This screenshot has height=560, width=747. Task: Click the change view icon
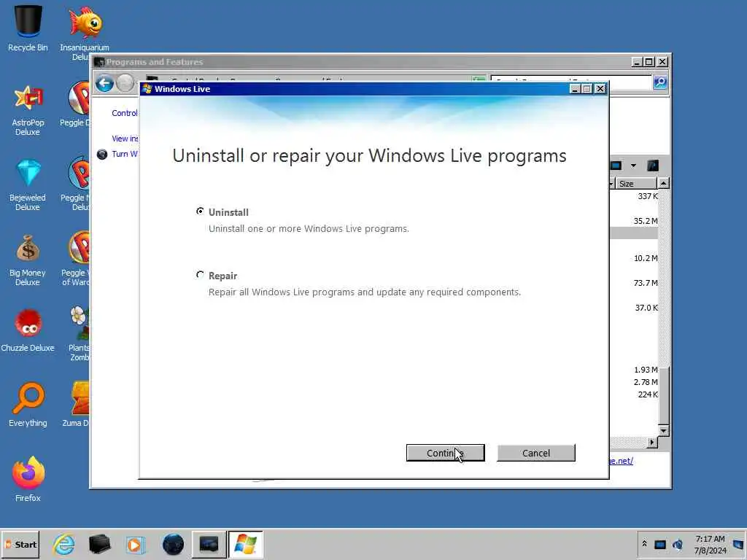point(616,166)
